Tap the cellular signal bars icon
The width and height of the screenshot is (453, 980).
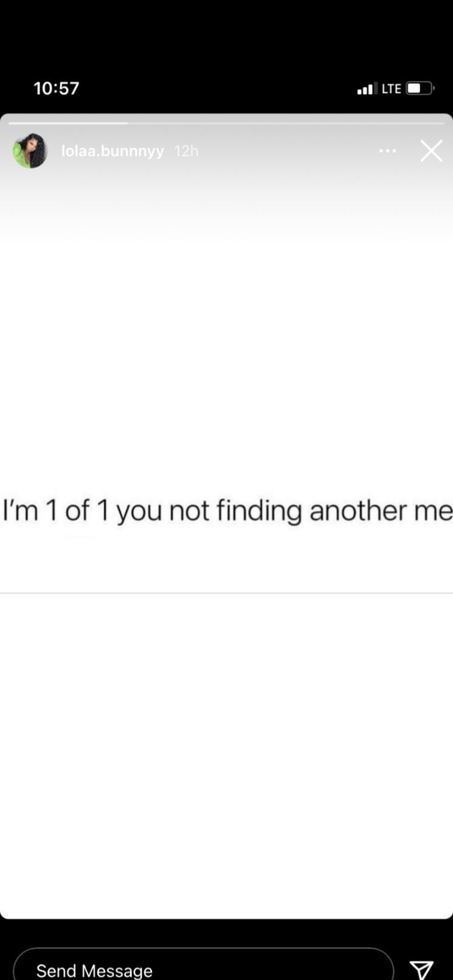[367, 89]
